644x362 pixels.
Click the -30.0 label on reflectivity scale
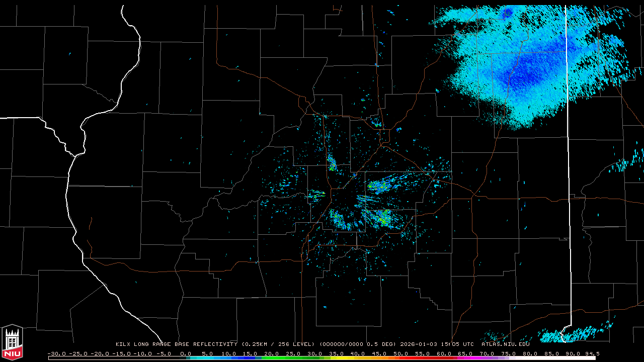coord(56,353)
